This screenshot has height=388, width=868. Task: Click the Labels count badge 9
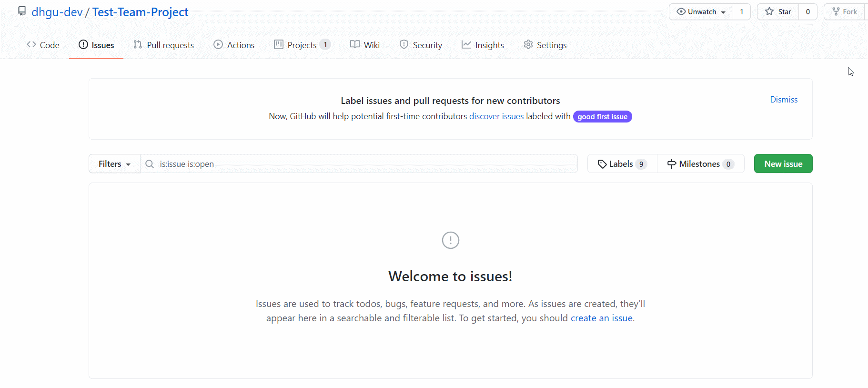641,164
